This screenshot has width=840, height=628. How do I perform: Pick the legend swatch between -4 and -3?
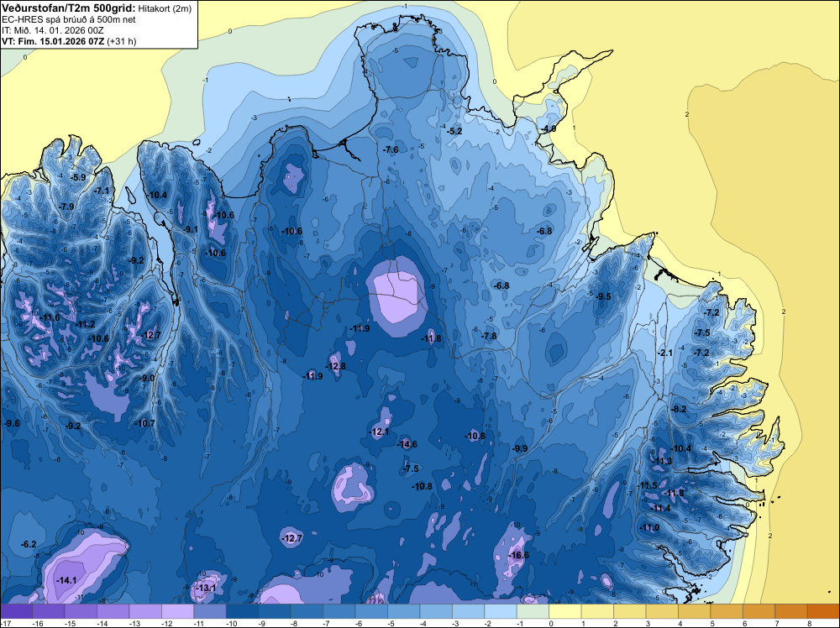click(x=436, y=611)
